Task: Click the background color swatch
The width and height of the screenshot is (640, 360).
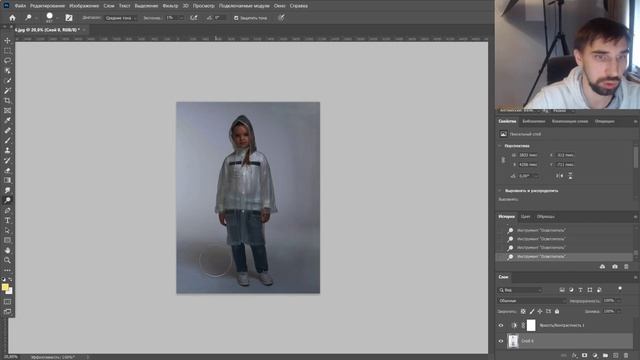Action: [9, 291]
